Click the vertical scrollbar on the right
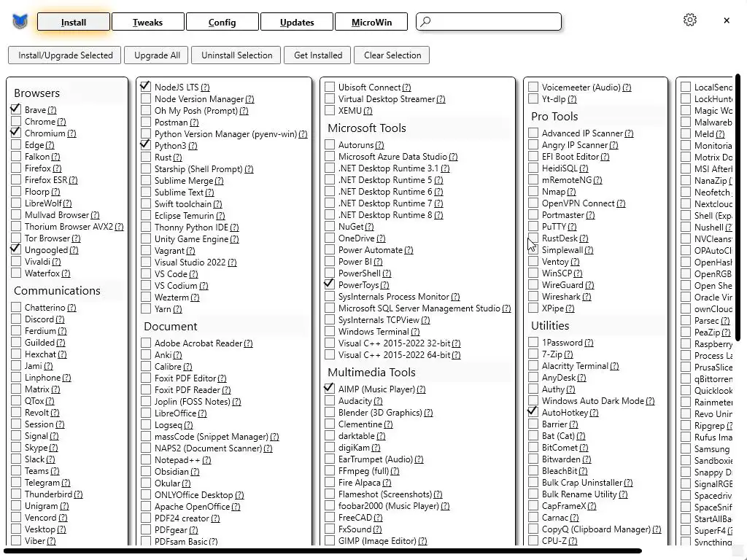 tap(738, 208)
